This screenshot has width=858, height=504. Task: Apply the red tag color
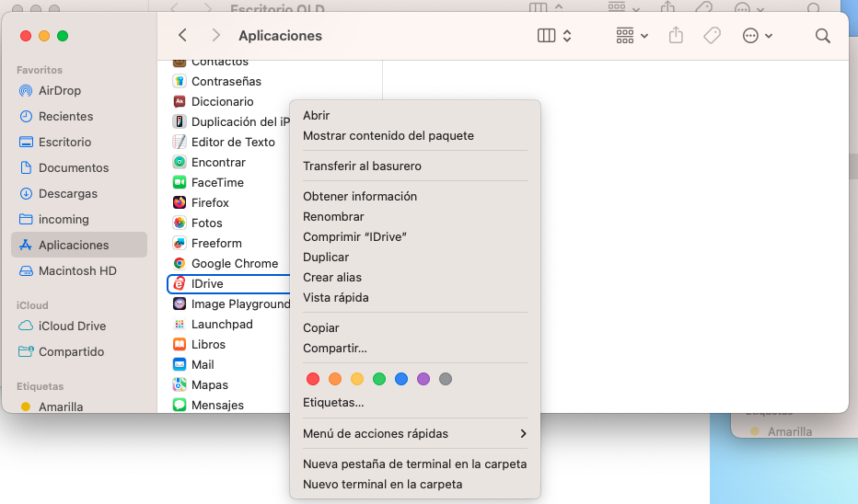coord(313,379)
